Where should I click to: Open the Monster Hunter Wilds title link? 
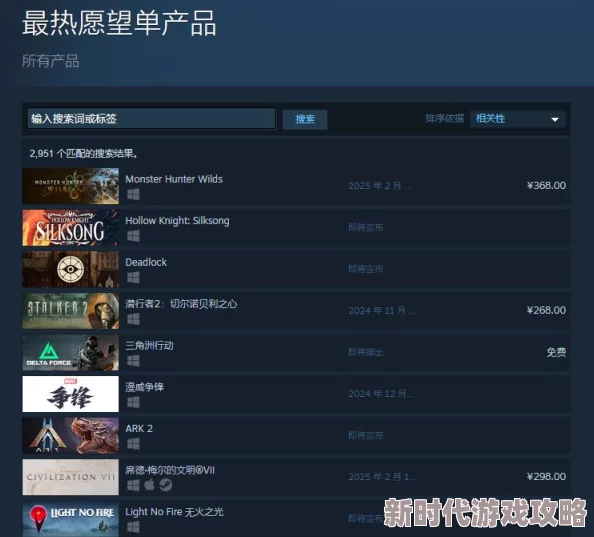pyautogui.click(x=174, y=179)
